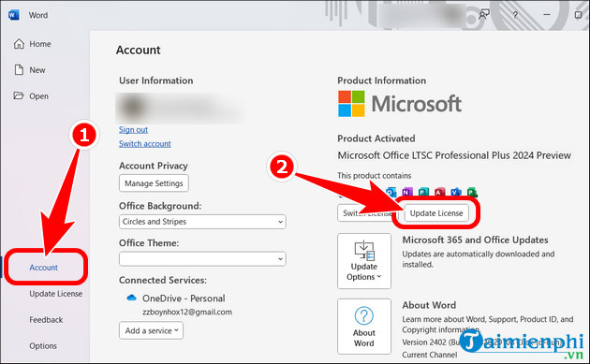Click the green Project app icon
This screenshot has width=590, height=364.
point(472,192)
